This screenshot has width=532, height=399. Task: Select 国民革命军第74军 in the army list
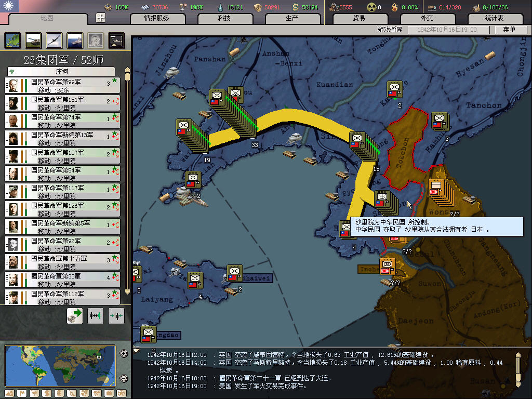coord(62,121)
